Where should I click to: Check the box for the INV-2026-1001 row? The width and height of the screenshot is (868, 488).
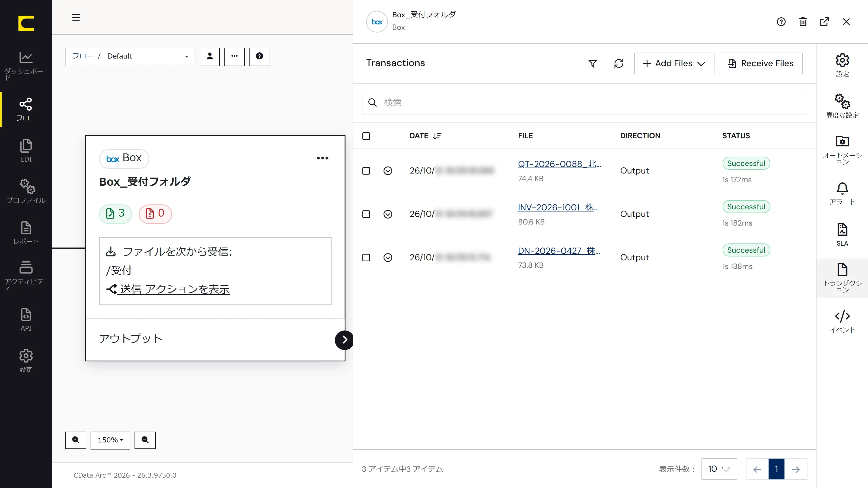pos(366,214)
